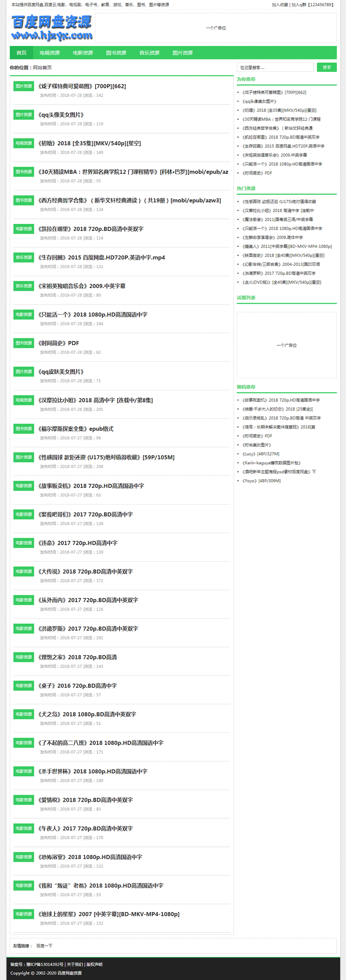The height and width of the screenshot is (980, 346).
Task: Open post 《30天精读MBA》 in main list
Action: coord(133,172)
